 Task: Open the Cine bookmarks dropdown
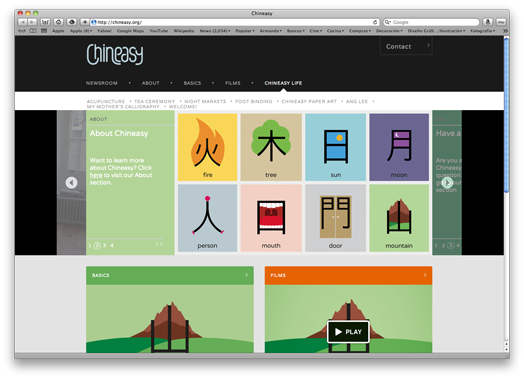click(x=316, y=31)
